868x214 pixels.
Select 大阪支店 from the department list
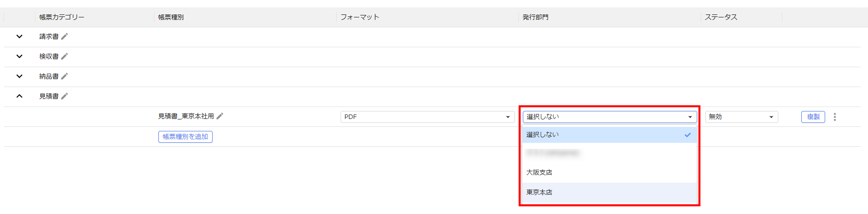pyautogui.click(x=539, y=173)
